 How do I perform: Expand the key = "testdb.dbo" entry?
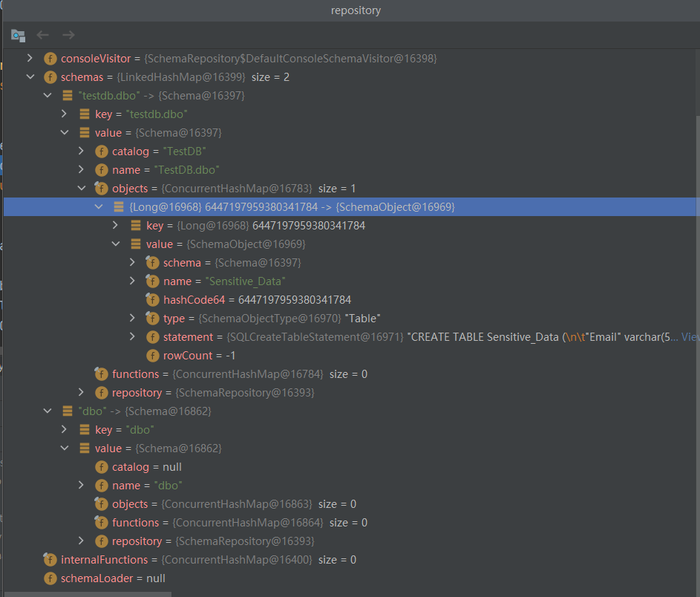65,114
